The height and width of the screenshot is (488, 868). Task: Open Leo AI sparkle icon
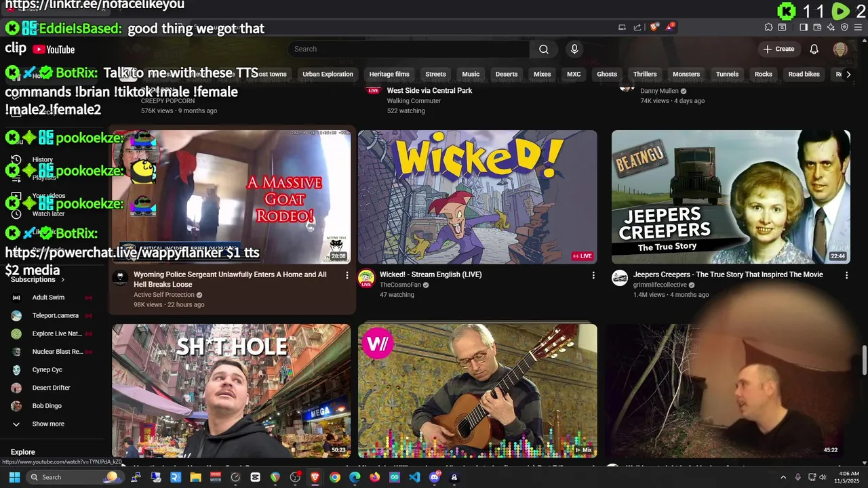tap(831, 27)
